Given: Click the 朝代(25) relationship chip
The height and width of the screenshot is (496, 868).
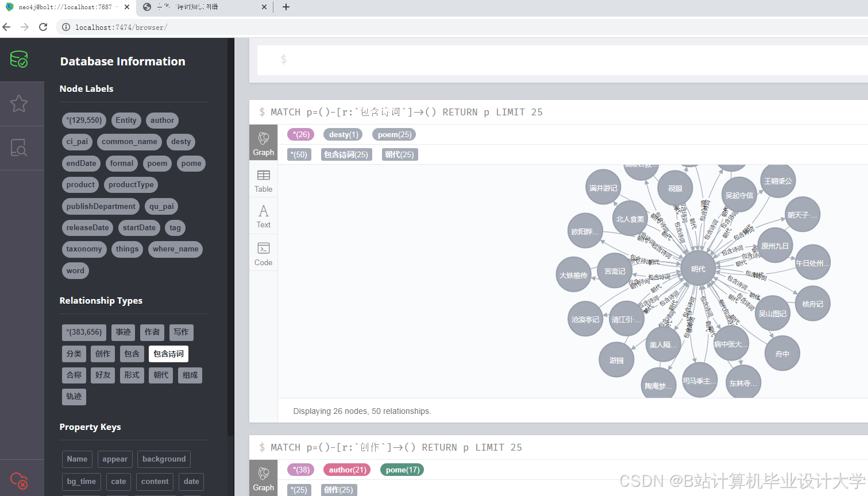Looking at the screenshot, I should 400,155.
